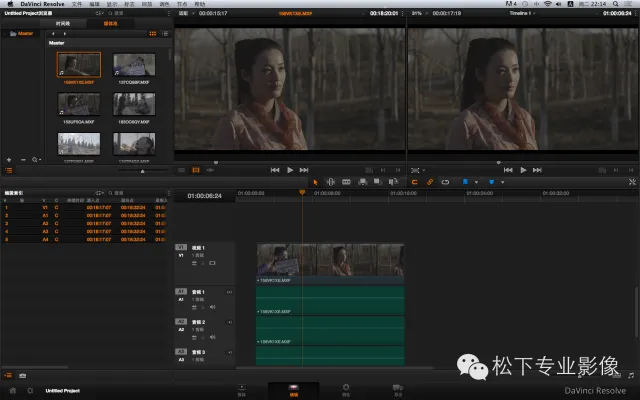Mute audio track 2 speaker icon
Screen dimensions: 640x400
(213, 337)
